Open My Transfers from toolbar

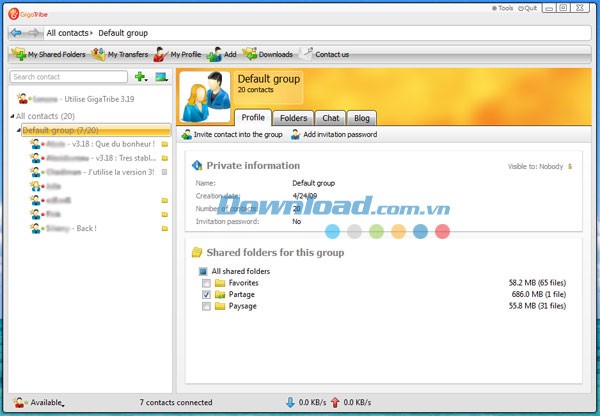120,54
